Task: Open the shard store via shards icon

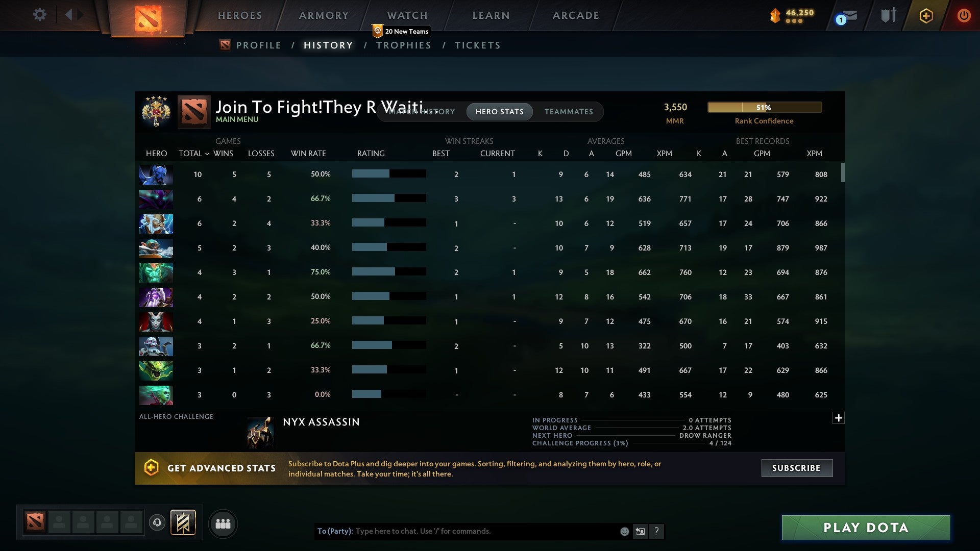Action: [775, 15]
